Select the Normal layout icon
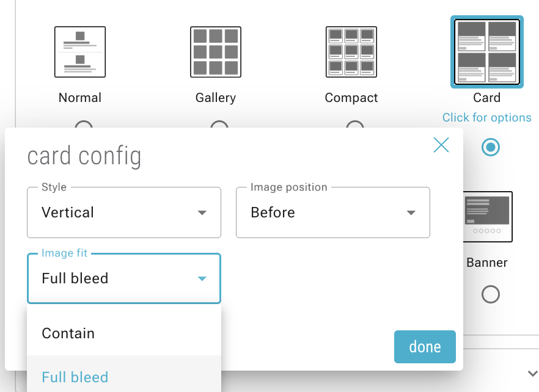 pyautogui.click(x=80, y=52)
